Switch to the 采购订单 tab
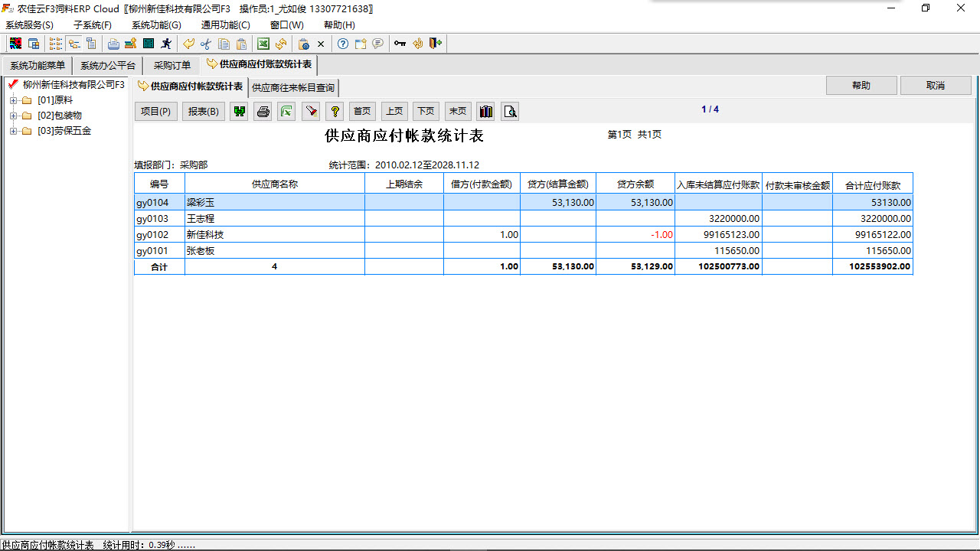 (x=171, y=65)
